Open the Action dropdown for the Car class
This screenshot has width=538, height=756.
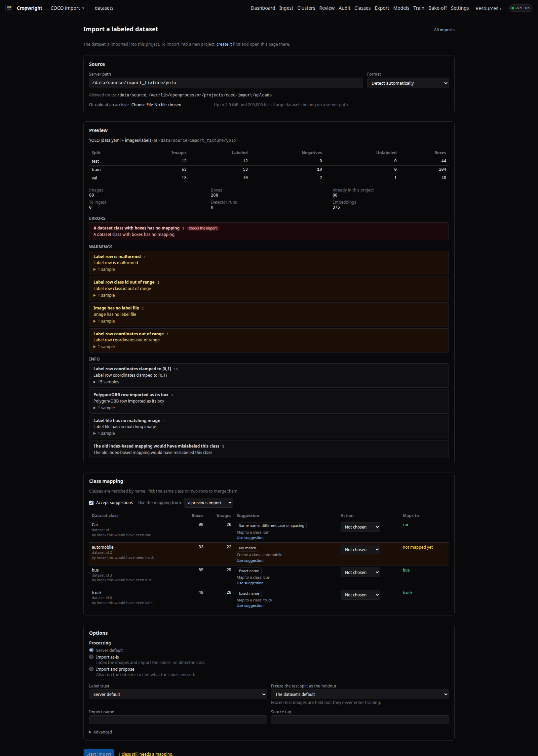[360, 527]
